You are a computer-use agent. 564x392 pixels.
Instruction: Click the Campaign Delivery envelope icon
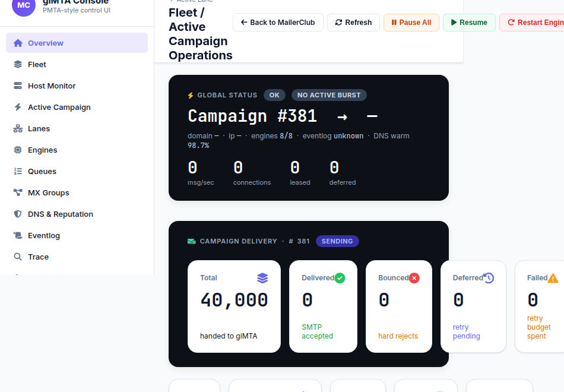(x=192, y=241)
